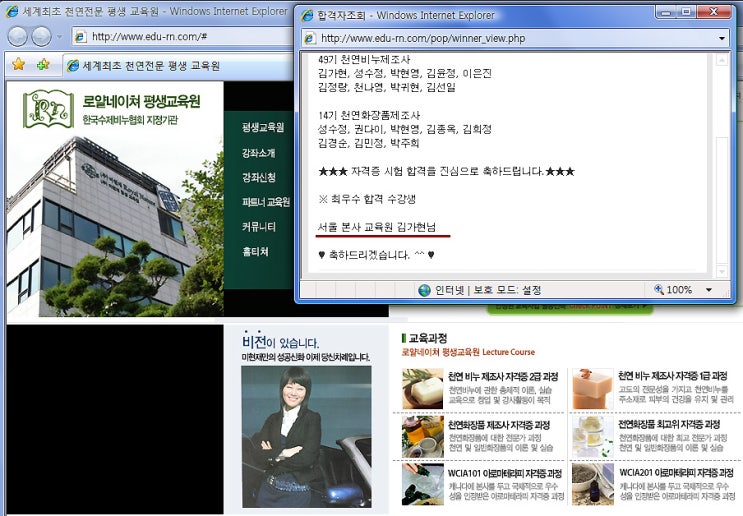Click 로얄네이처 평생교육원 site title
This screenshot has height=516, width=743.
click(142, 101)
